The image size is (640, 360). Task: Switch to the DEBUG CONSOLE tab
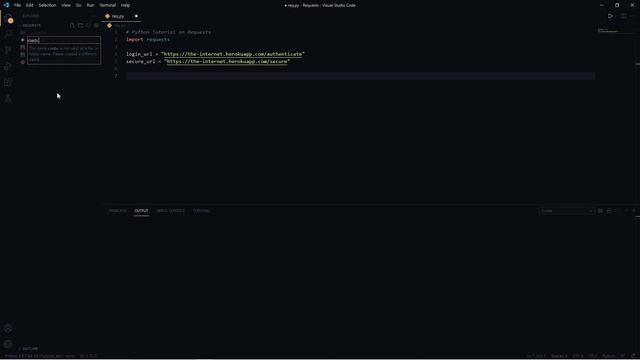[171, 211]
